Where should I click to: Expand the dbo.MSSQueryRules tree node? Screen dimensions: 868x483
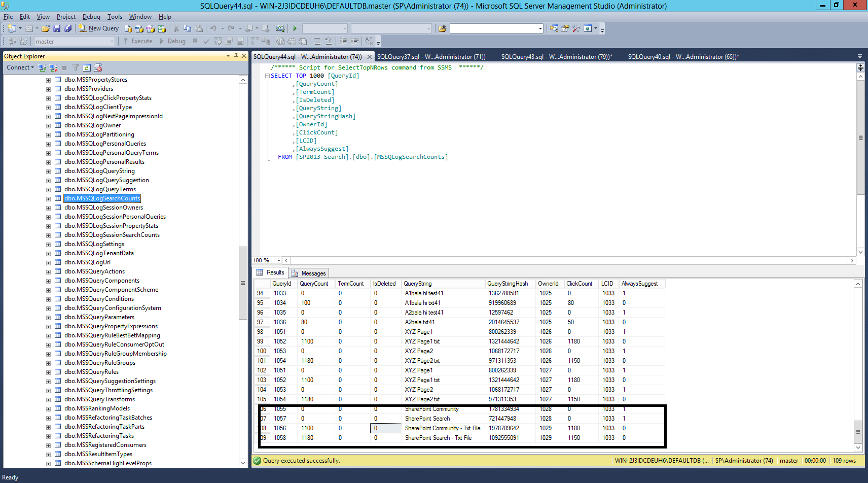48,372
